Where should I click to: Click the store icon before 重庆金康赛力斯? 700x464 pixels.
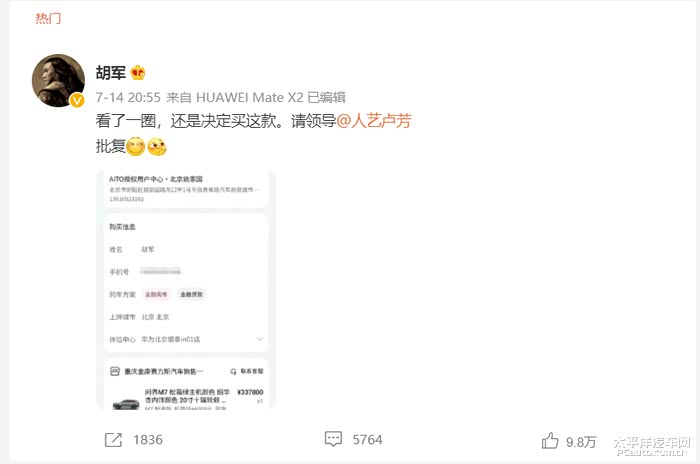click(x=115, y=371)
